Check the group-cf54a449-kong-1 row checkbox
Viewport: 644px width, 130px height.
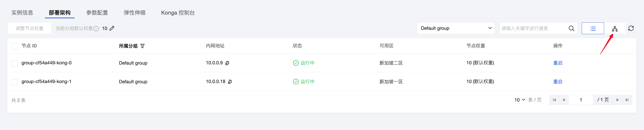[x=15, y=82]
